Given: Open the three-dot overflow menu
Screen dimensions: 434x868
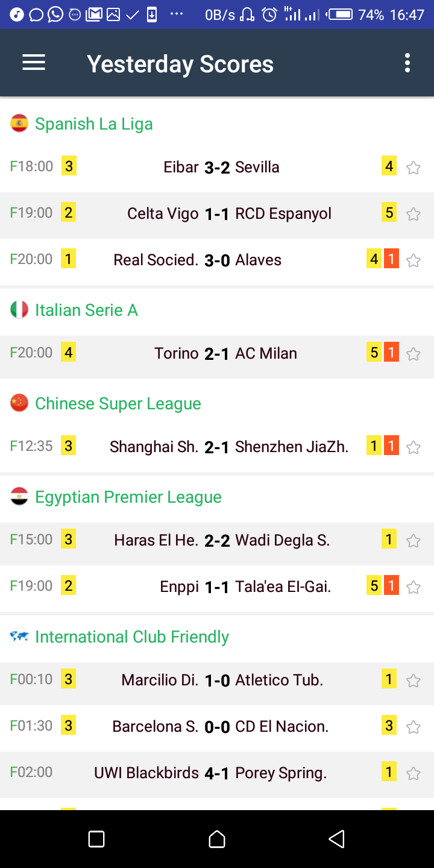Looking at the screenshot, I should [407, 63].
